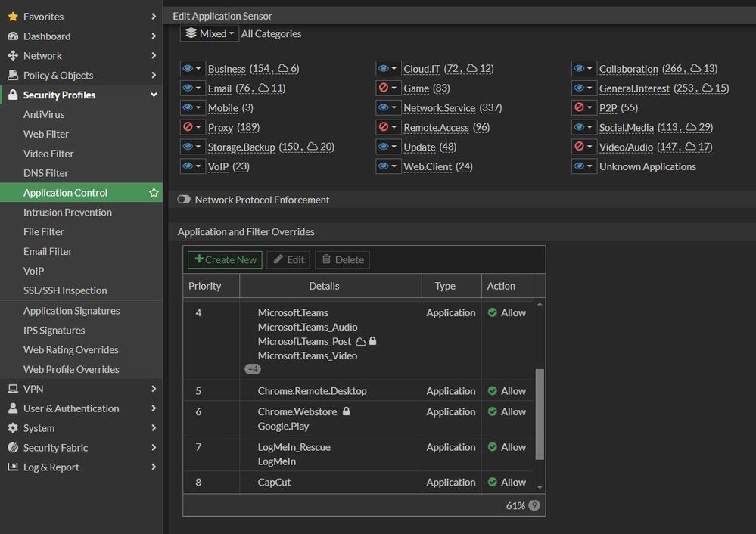Click the Log & Report chart icon
The image size is (756, 534).
[13, 467]
